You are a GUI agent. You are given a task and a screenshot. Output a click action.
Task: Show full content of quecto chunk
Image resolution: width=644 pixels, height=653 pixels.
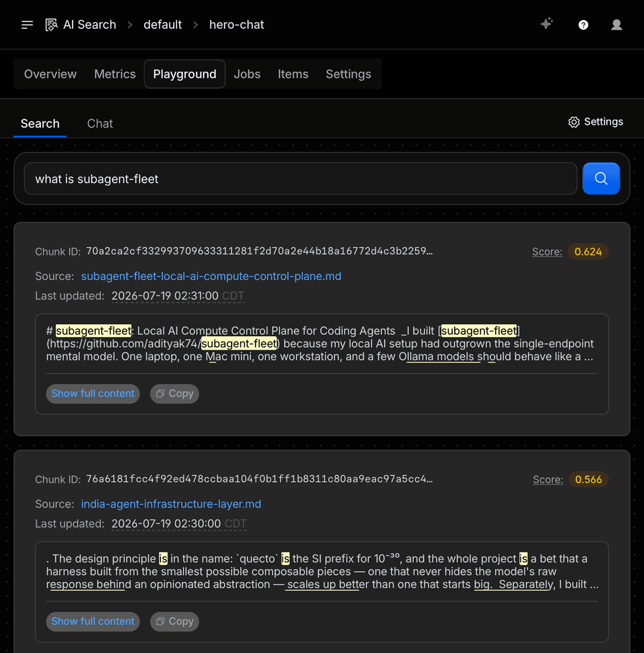[x=93, y=621]
